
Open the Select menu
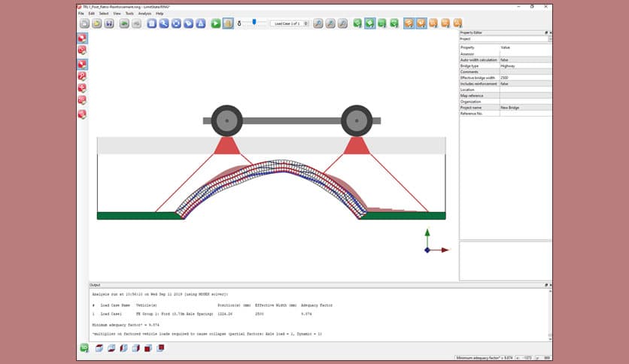[x=104, y=14]
